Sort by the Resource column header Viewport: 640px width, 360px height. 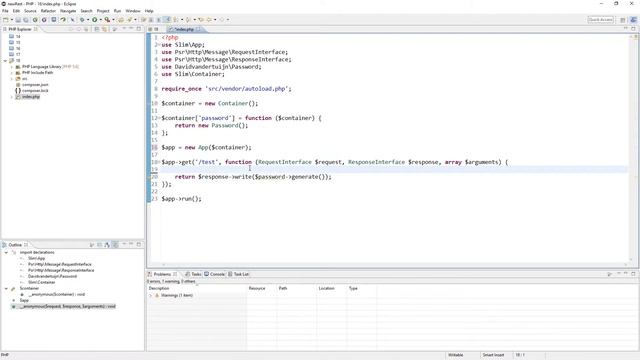coord(261,288)
